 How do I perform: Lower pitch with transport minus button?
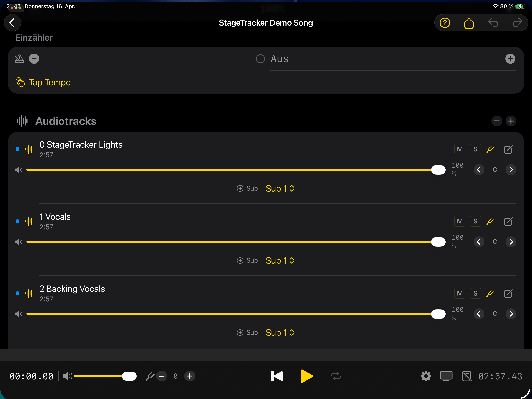pos(162,376)
